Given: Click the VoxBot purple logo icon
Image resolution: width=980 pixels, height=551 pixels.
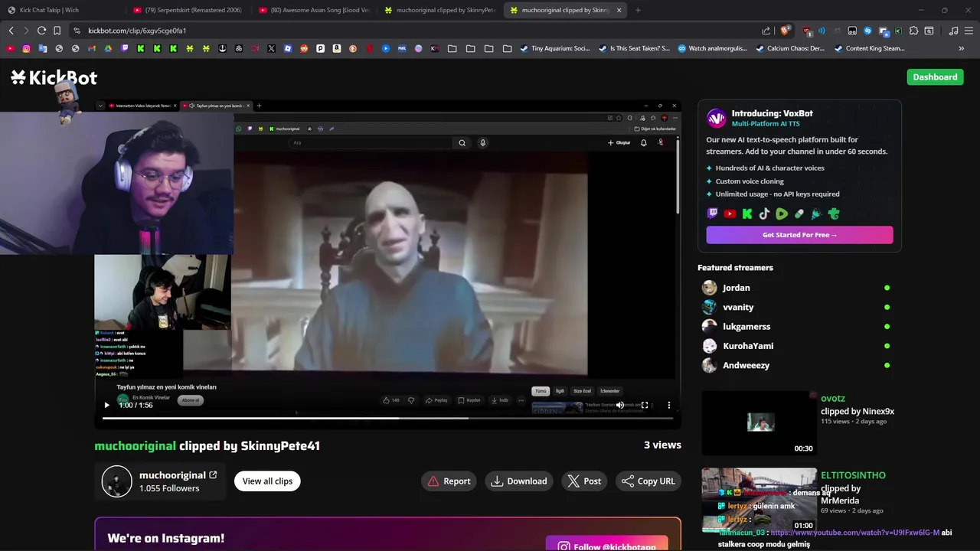Looking at the screenshot, I should [716, 118].
